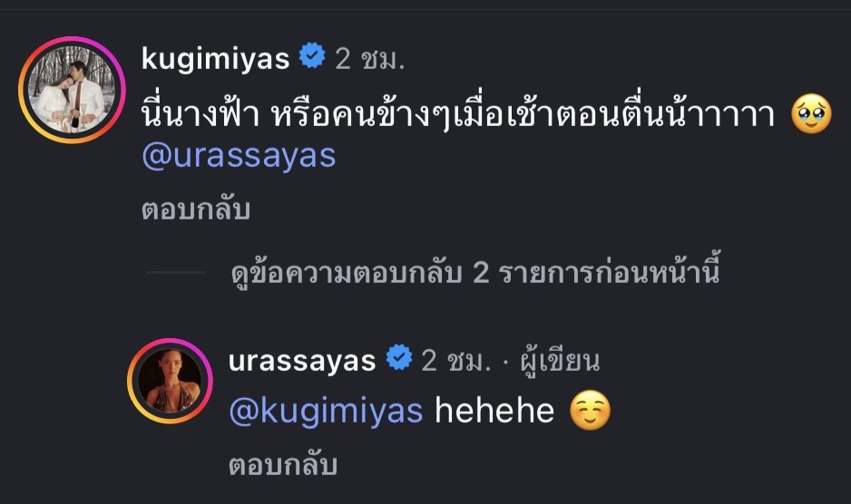Reply to the kugimiyas comment
The width and height of the screenshot is (851, 504).
click(x=195, y=210)
